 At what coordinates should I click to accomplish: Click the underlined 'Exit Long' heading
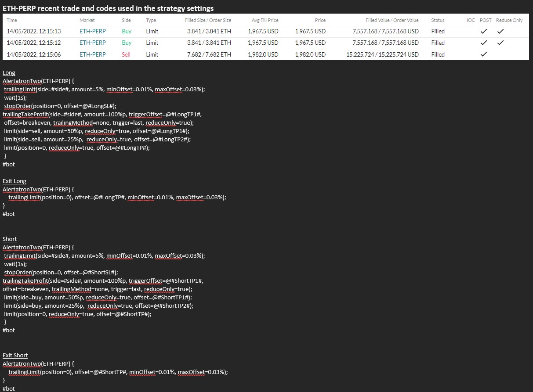tap(15, 181)
